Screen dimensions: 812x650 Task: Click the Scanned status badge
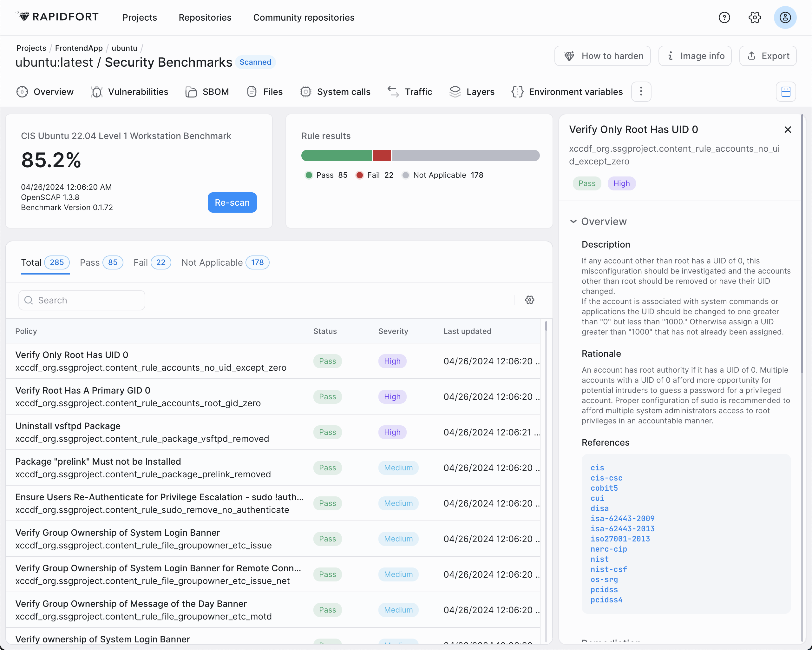255,62
